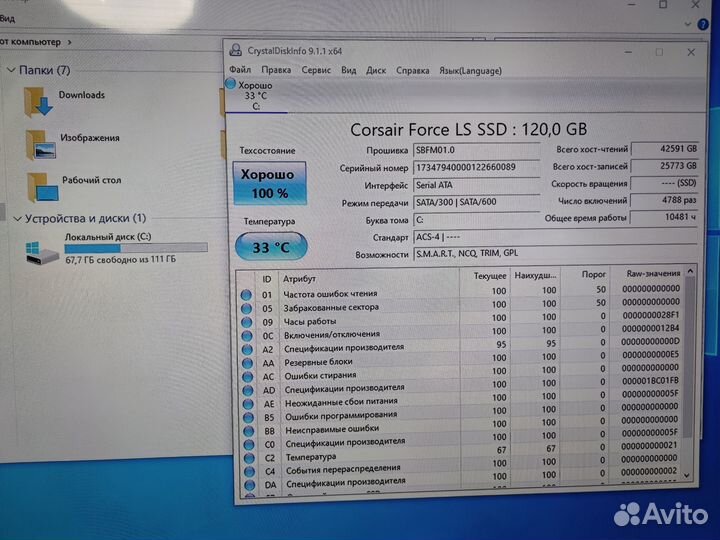Image resolution: width=720 pixels, height=540 pixels.
Task: Click the Всего хост-записей value 25773 GB
Action: (x=665, y=166)
